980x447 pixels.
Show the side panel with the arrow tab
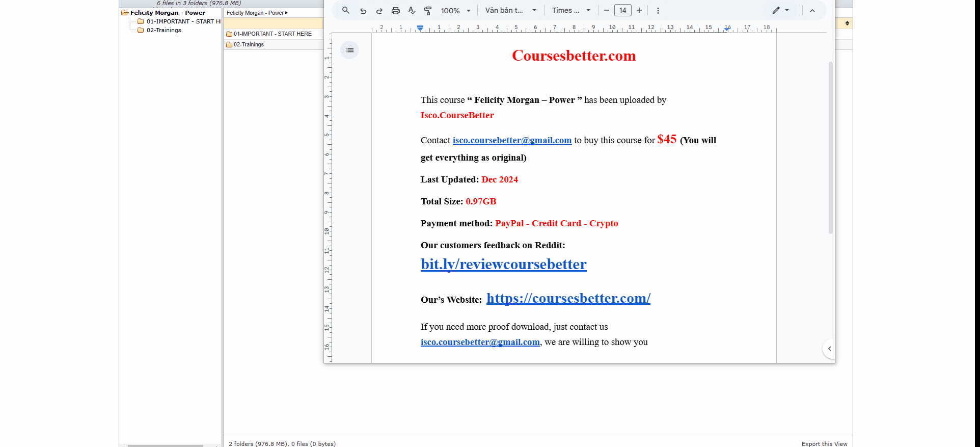click(x=829, y=349)
